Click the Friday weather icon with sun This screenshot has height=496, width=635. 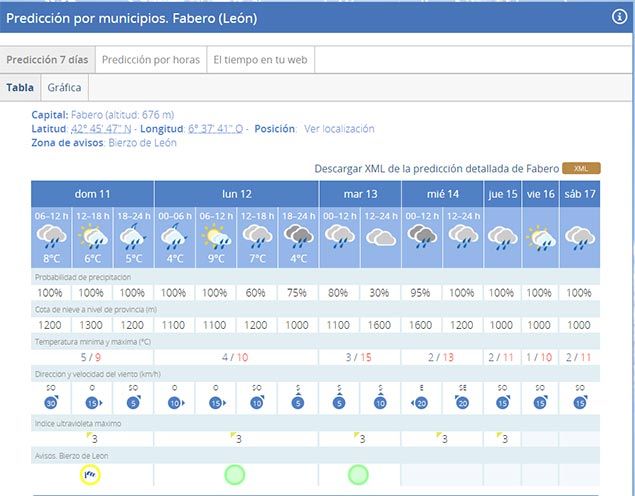click(541, 237)
